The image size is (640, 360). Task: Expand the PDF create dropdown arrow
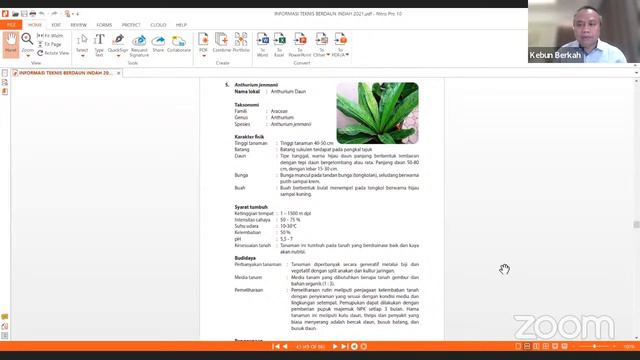204,56
